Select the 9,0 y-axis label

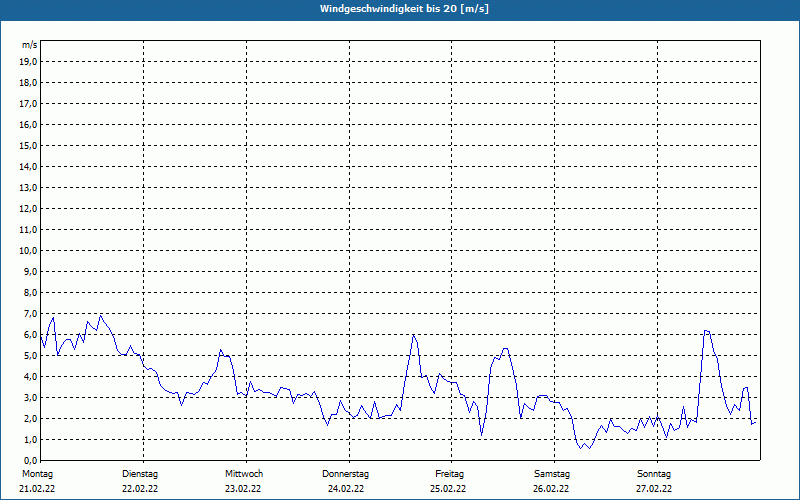click(30, 271)
